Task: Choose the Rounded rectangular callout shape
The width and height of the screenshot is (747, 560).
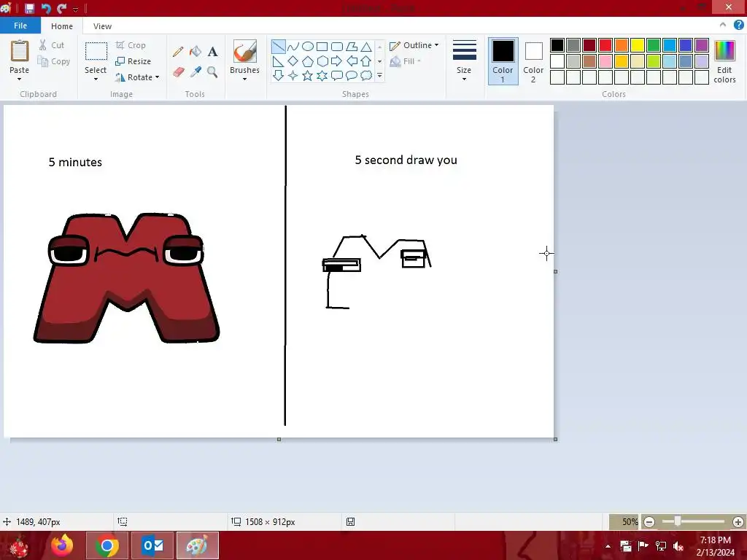Action: click(337, 75)
